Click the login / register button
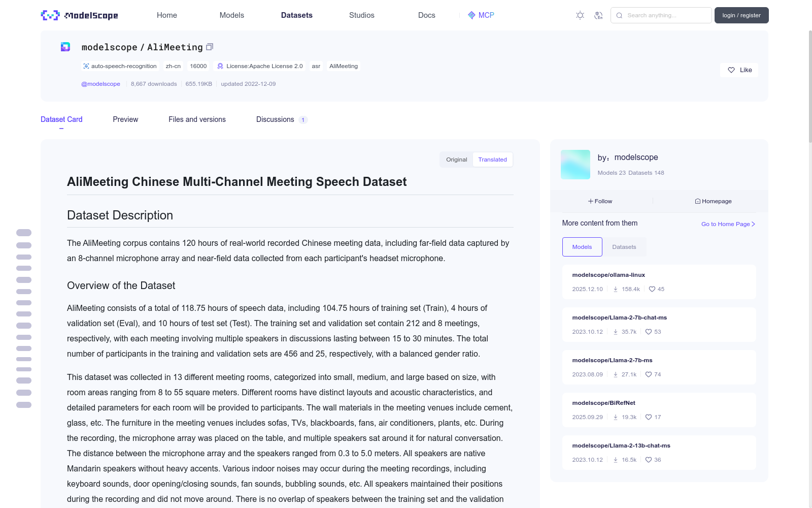This screenshot has height=508, width=812. 741,15
